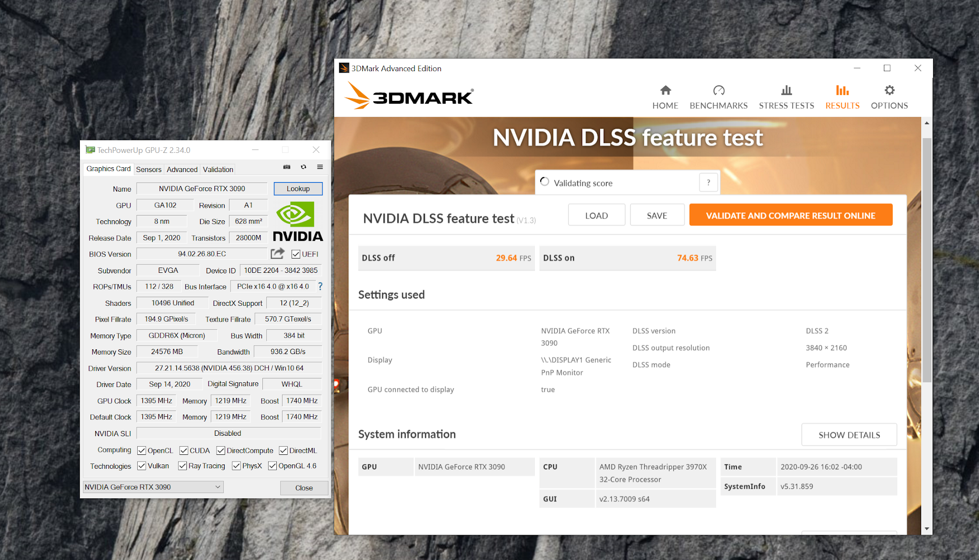Click the GUI version v2.13.7009 s64

pos(655,499)
